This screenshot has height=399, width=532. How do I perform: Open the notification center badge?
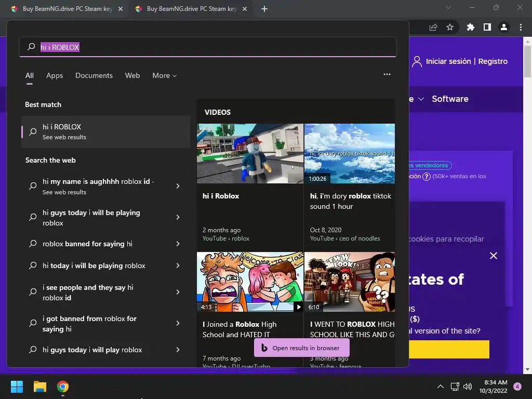pyautogui.click(x=517, y=387)
